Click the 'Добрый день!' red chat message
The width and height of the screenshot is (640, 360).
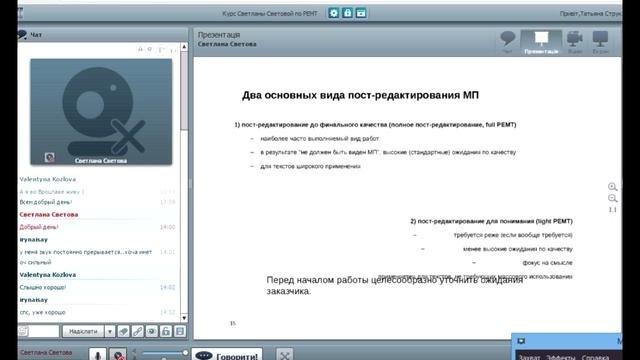[39, 227]
